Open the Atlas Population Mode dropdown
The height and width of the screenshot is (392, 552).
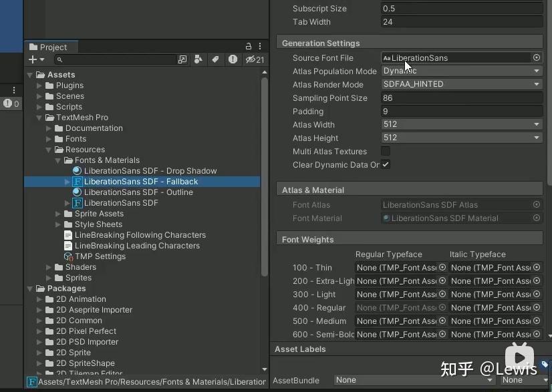tap(461, 71)
